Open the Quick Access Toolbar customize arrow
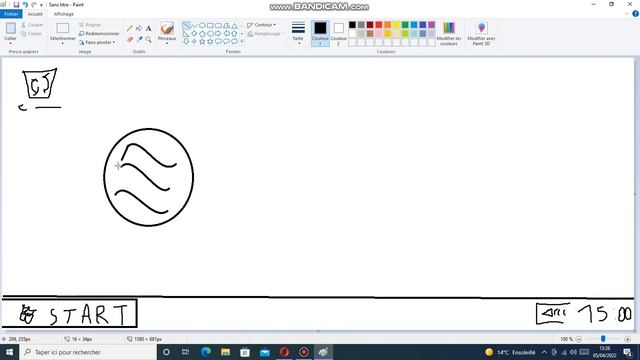Viewport: 640px width, 360px height. (41, 5)
